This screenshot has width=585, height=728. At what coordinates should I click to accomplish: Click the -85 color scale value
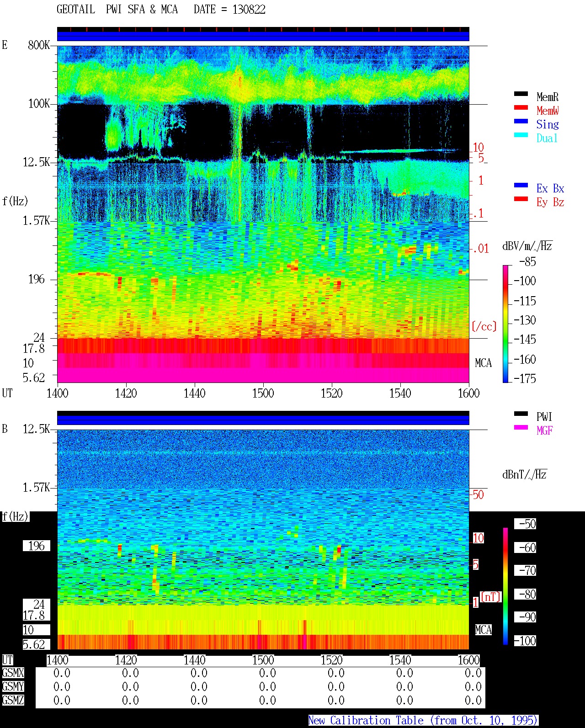(x=527, y=262)
